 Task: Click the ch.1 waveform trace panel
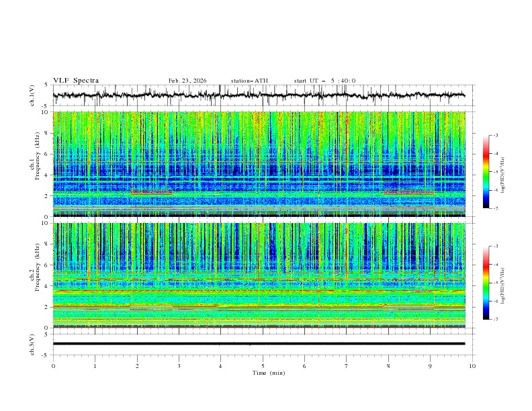coord(262,95)
